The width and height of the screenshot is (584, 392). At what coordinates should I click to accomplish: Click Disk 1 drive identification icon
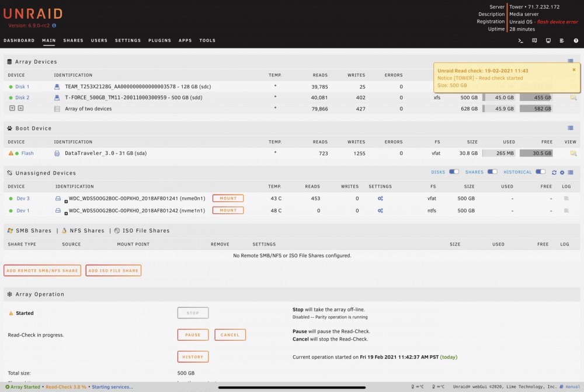pyautogui.click(x=57, y=87)
